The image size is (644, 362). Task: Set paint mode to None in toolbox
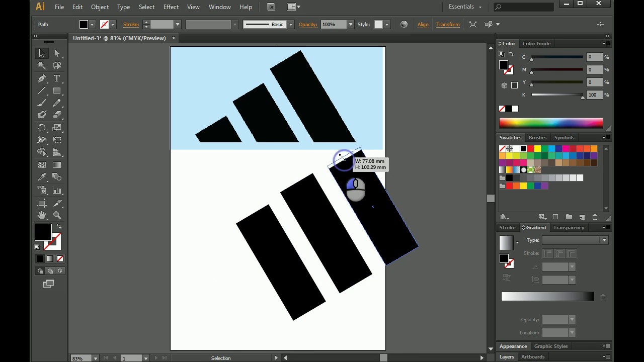coord(60,258)
